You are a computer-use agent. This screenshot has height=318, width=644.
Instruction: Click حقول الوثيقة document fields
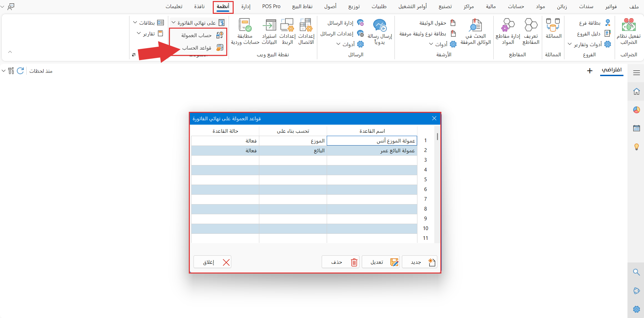[x=437, y=23]
